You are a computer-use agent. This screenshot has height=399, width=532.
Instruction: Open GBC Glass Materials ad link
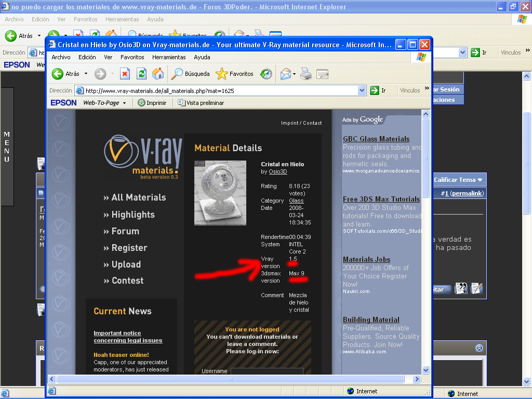click(376, 139)
